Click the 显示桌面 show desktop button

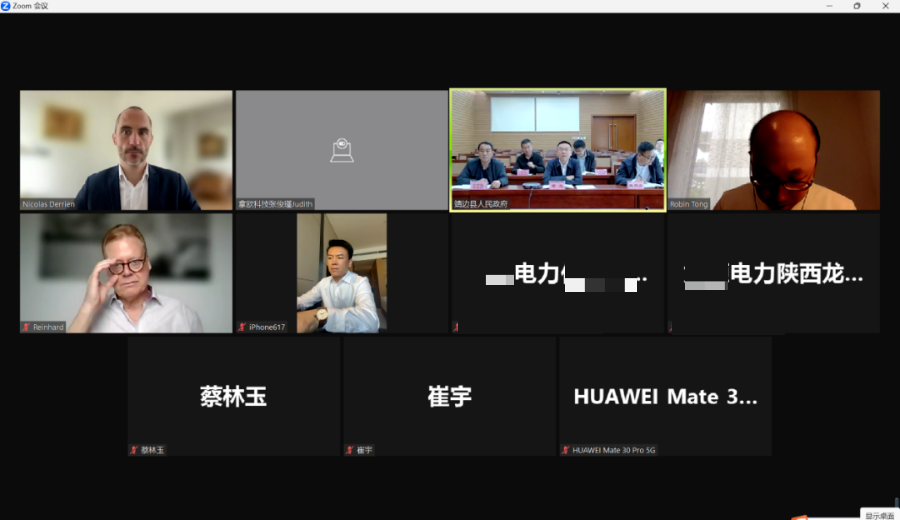click(879, 515)
